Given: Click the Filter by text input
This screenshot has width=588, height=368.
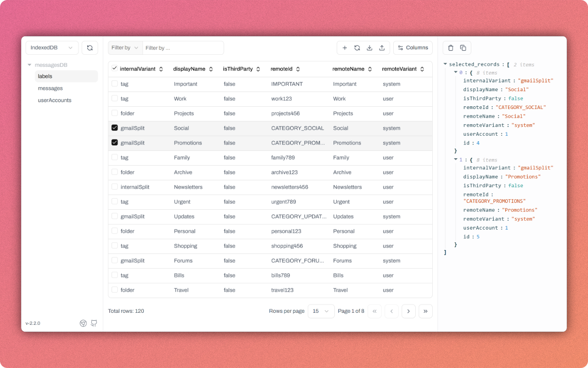Looking at the screenshot, I should (183, 48).
